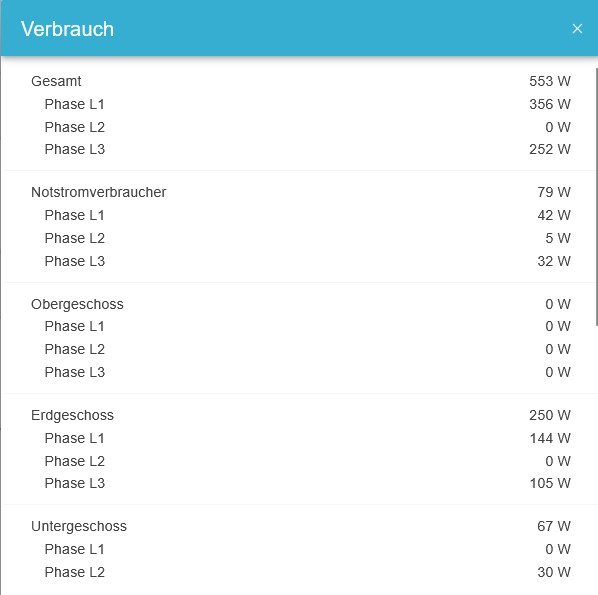This screenshot has height=595, width=598.
Task: Select Phase L1 under Gesamt
Action: 74,104
